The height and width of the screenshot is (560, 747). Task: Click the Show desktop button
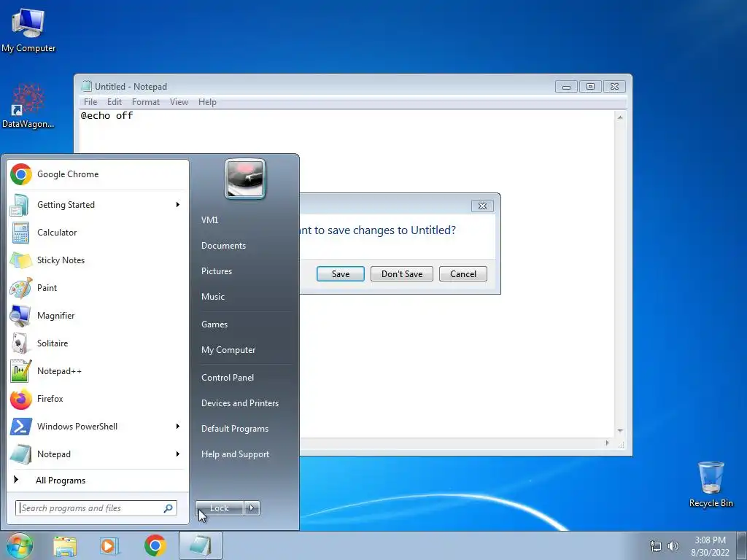(742, 546)
